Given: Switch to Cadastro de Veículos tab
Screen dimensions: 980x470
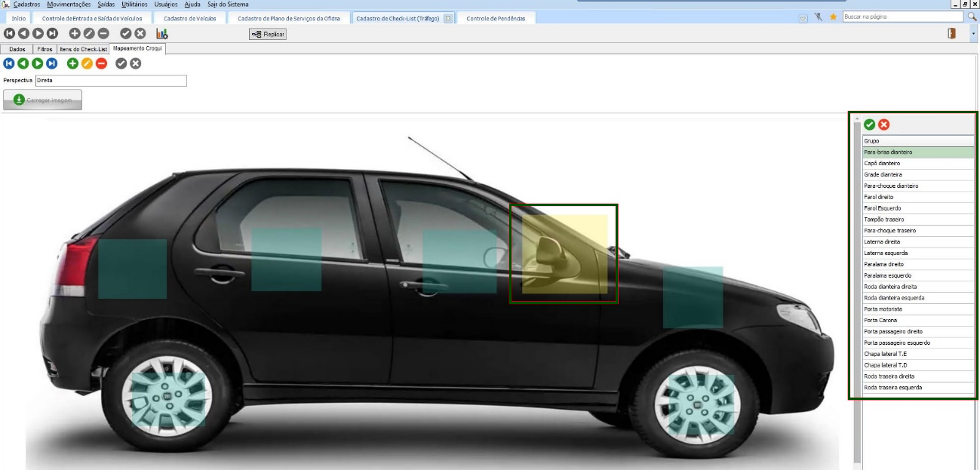Looking at the screenshot, I should tap(189, 18).
